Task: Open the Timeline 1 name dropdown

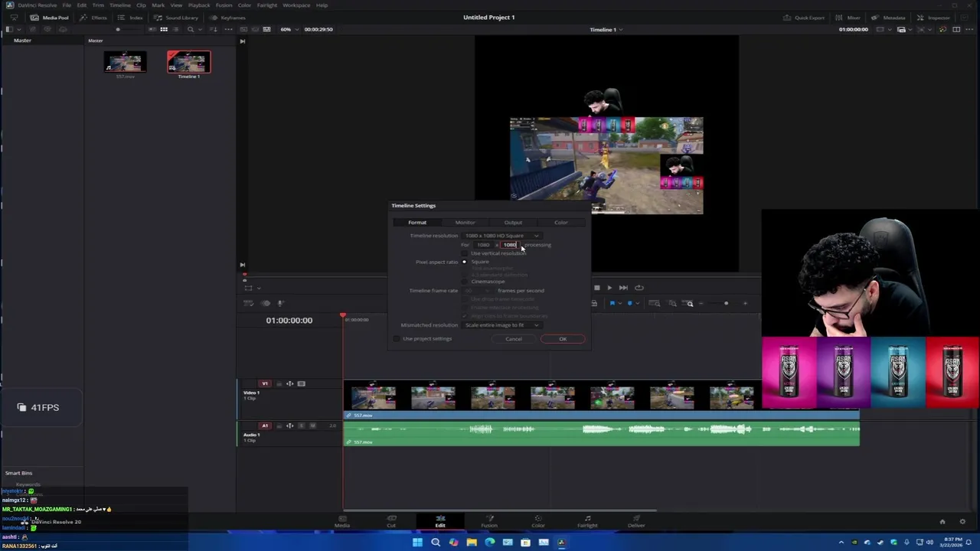Action: tap(606, 29)
